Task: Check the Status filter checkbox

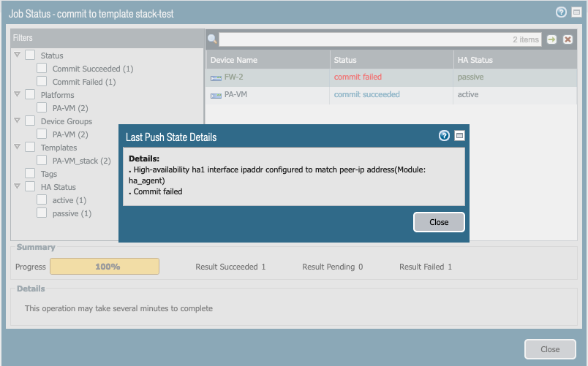Action: point(30,55)
